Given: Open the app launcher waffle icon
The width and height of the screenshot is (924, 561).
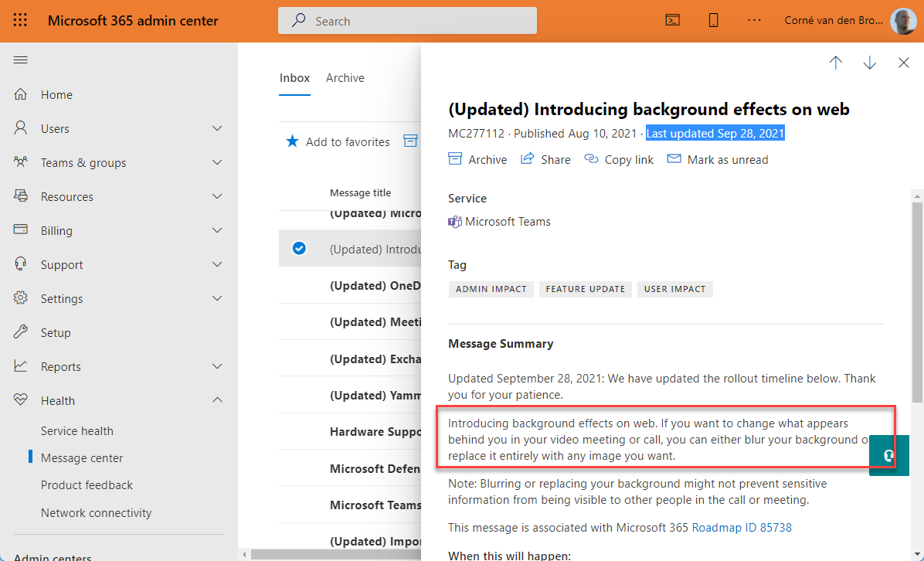Looking at the screenshot, I should point(20,21).
